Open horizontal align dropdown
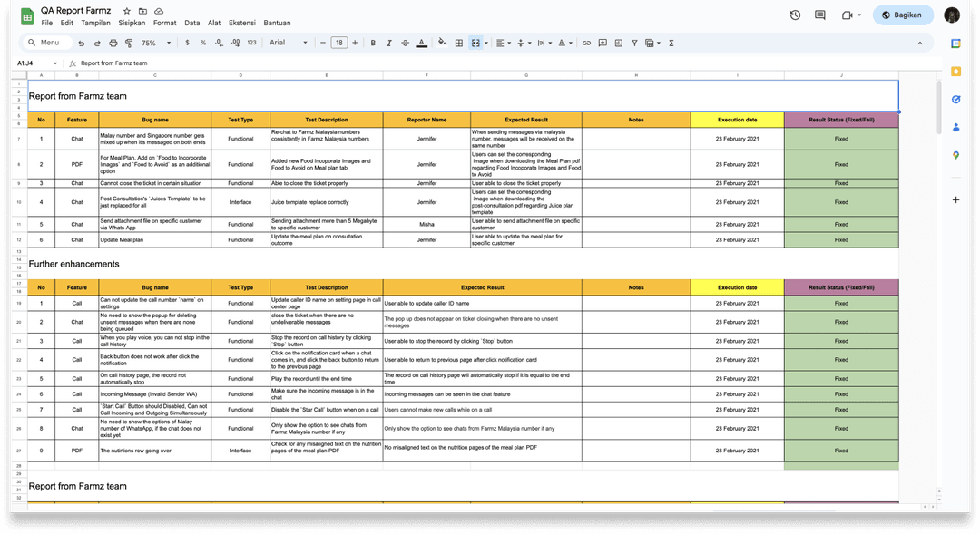 [x=504, y=44]
